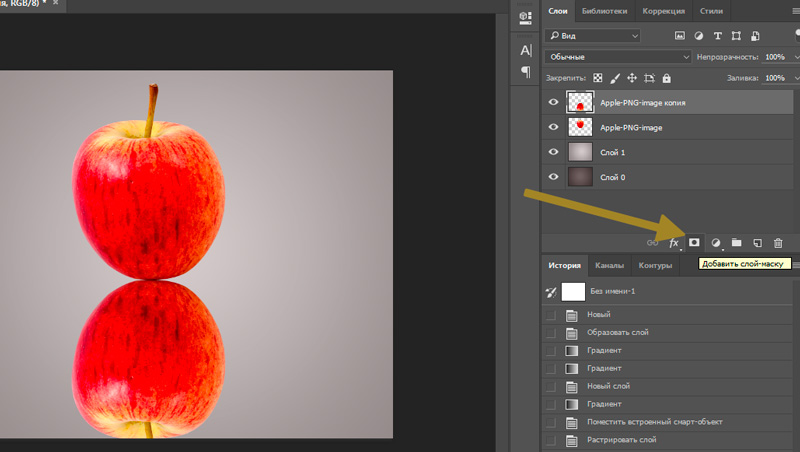Viewport: 800px width, 452px height.
Task: Click the Create new layer icon
Action: [758, 243]
